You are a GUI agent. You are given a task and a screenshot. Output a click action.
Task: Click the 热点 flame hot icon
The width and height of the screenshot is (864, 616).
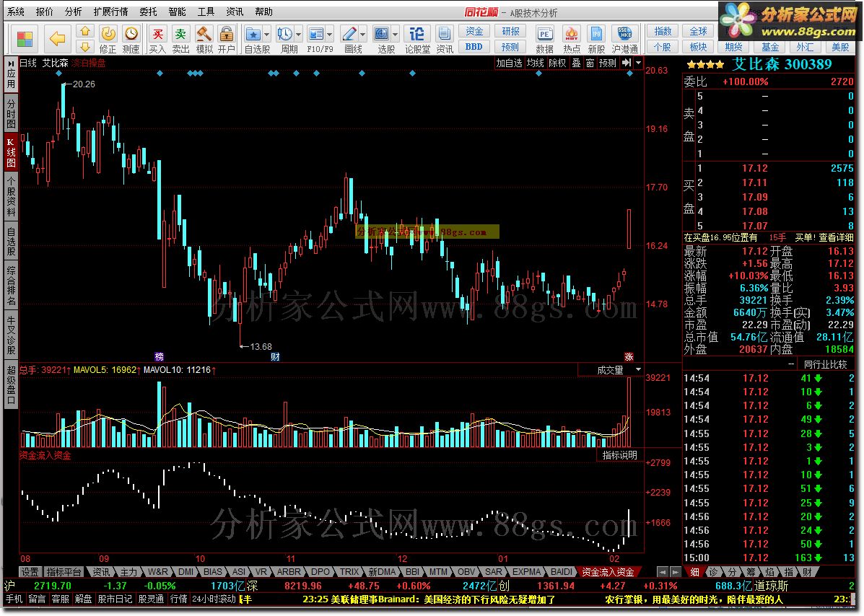[x=572, y=34]
